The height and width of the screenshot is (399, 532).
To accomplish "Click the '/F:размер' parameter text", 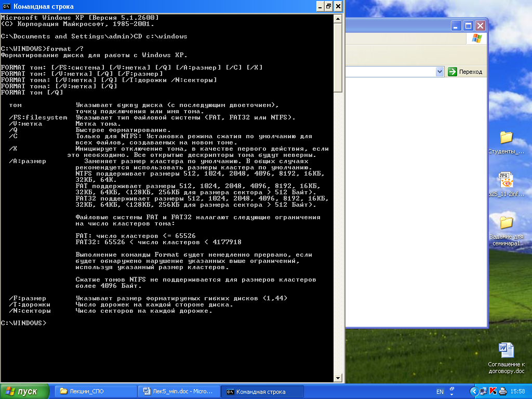I will click(x=28, y=298).
